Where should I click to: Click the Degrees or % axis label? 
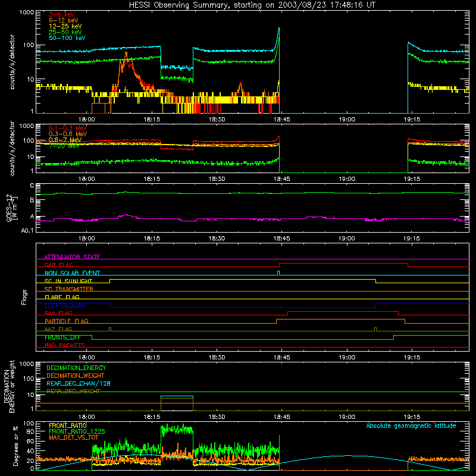click(15, 446)
